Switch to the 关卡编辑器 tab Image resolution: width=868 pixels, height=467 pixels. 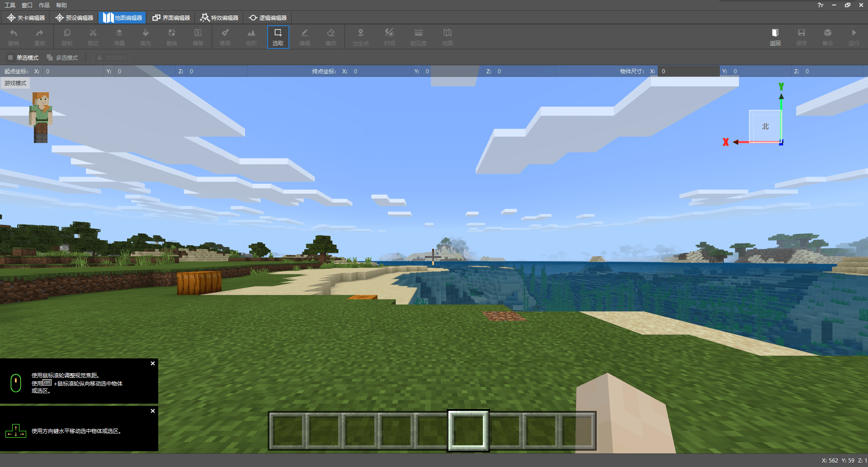(x=26, y=18)
